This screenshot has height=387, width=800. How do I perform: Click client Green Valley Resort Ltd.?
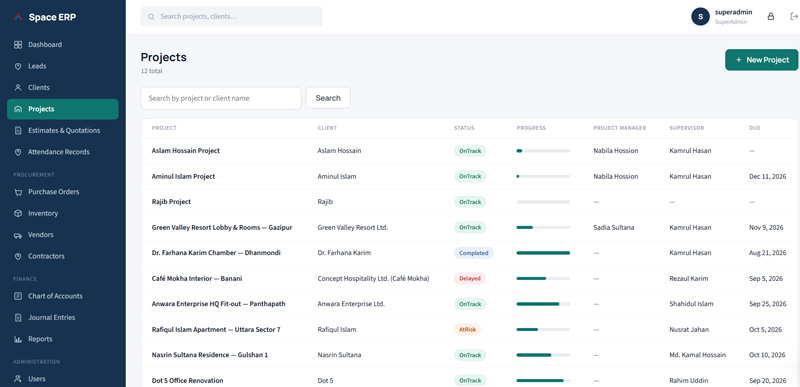(353, 227)
